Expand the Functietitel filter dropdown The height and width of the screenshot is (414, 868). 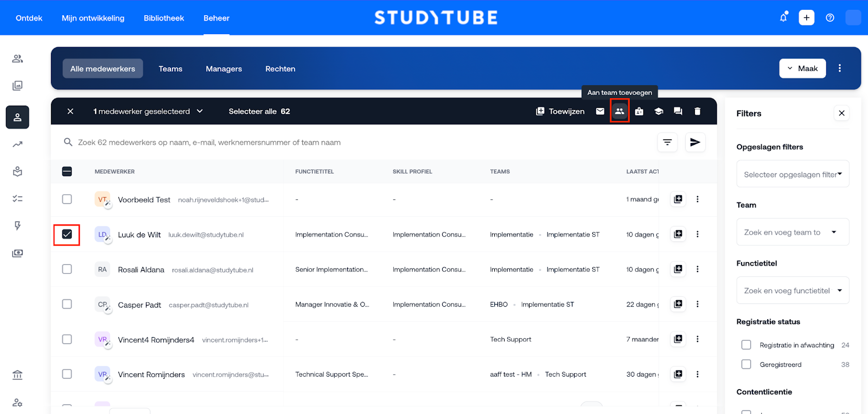point(793,290)
